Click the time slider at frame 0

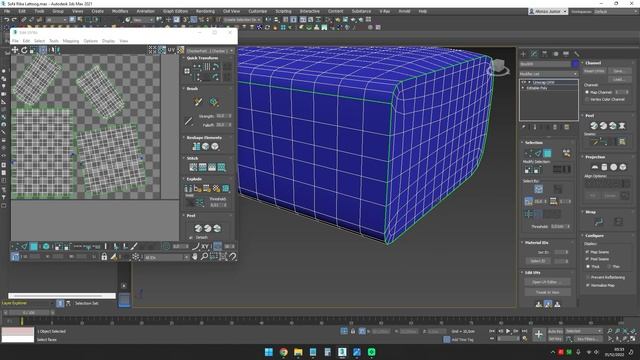[29, 313]
